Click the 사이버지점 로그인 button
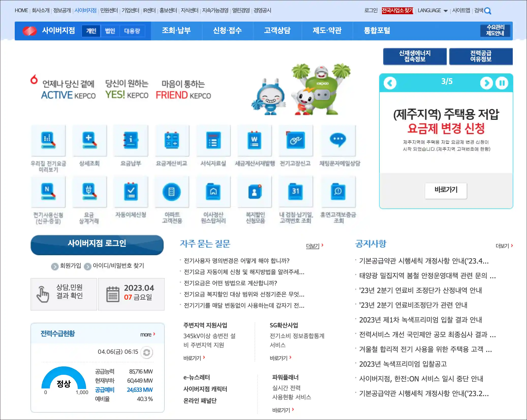 (x=97, y=245)
